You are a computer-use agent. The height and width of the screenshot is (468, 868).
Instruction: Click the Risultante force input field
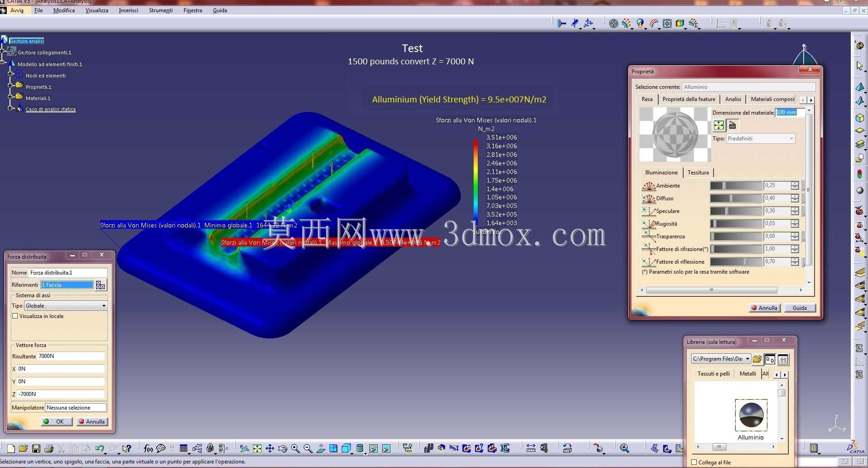71,356
